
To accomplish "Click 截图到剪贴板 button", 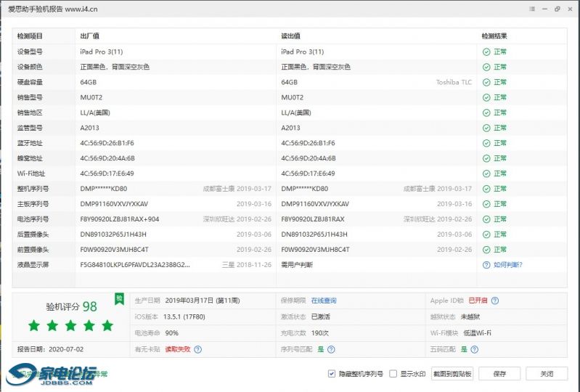I will [x=452, y=374].
